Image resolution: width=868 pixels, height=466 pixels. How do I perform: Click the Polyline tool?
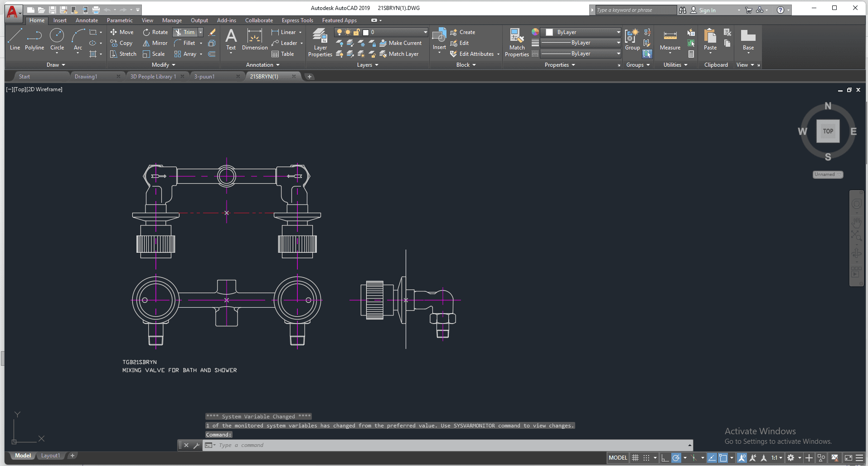[x=34, y=39]
